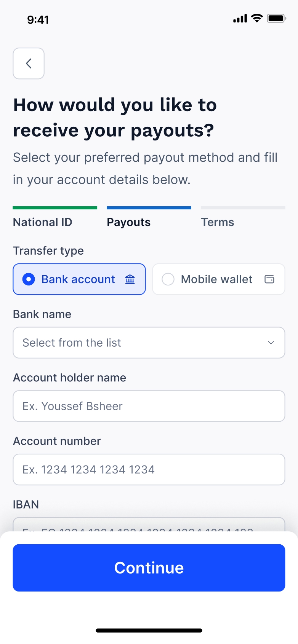
Task: Focus the Account holder name field
Action: [x=149, y=406]
